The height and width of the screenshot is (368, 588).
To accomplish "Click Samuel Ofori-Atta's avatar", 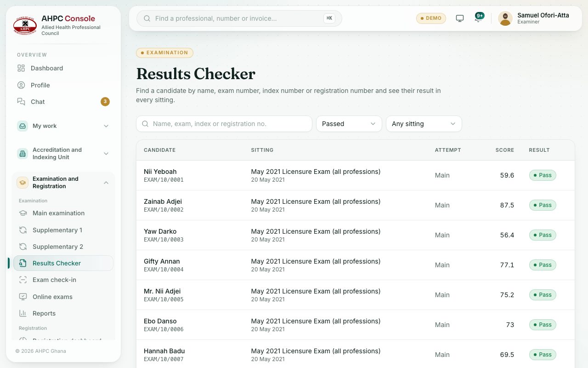I will [505, 18].
